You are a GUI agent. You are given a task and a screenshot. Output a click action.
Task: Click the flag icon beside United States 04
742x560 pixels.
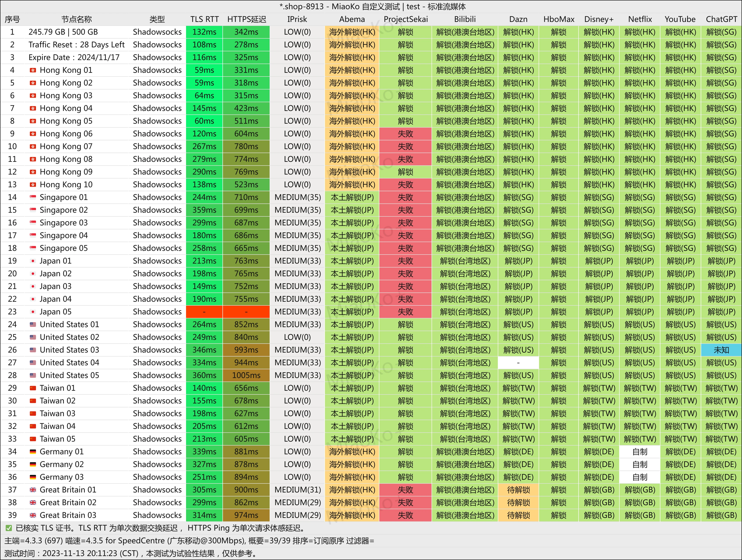[33, 363]
